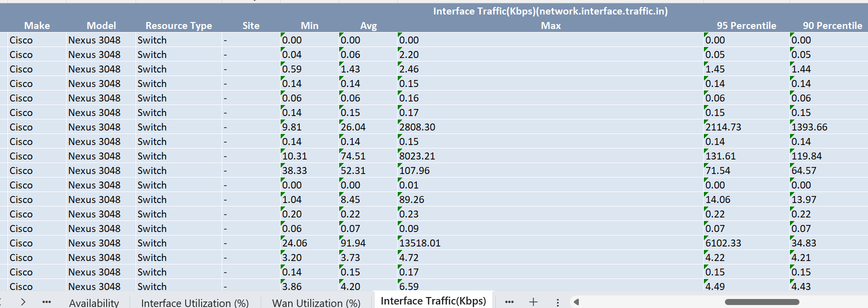Open the Interface Utilization (%) sheet tab
Viewport: 868px width, 308px height.
195,303
